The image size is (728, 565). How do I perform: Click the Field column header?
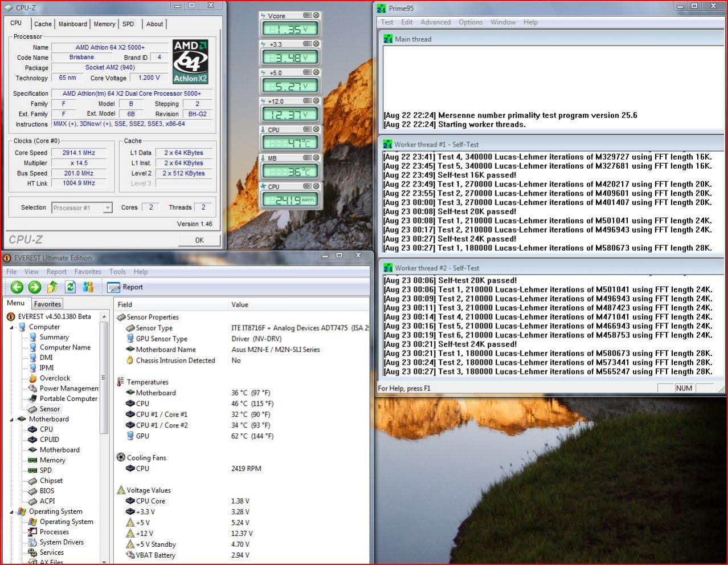171,304
